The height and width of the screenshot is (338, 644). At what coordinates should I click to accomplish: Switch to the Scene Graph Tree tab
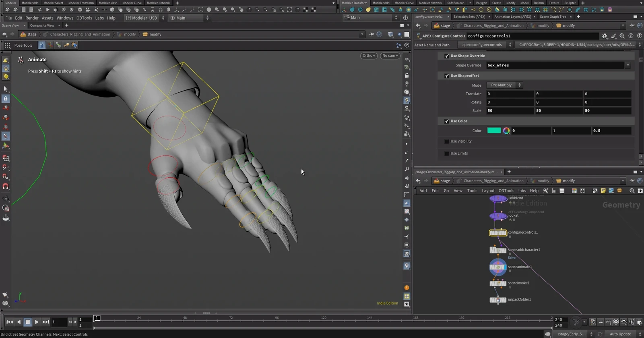(553, 17)
